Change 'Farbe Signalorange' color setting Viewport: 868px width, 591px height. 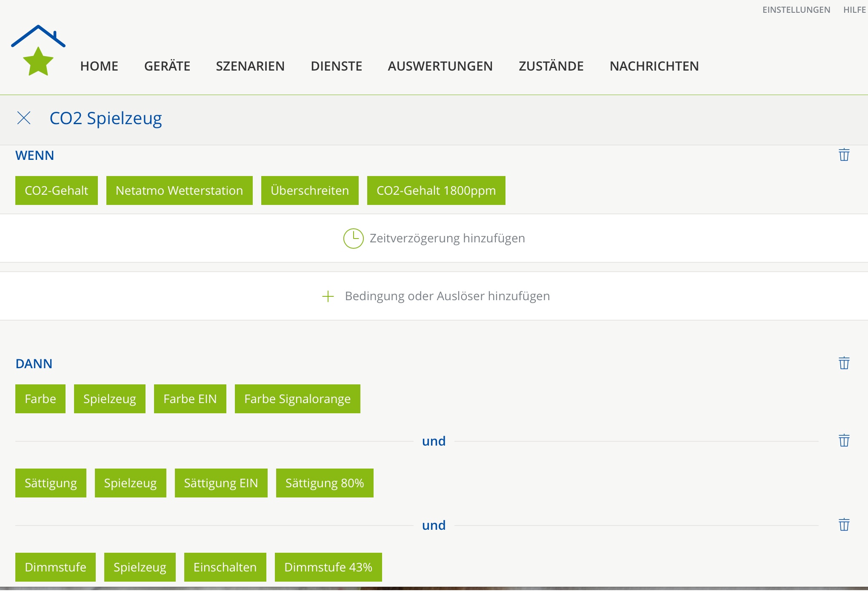297,399
